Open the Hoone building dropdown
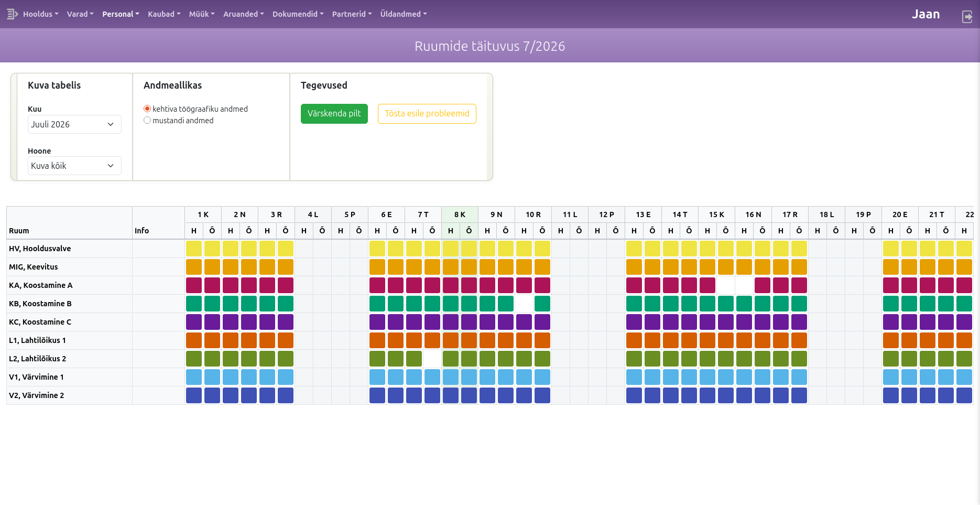The image size is (980, 505). (x=74, y=166)
